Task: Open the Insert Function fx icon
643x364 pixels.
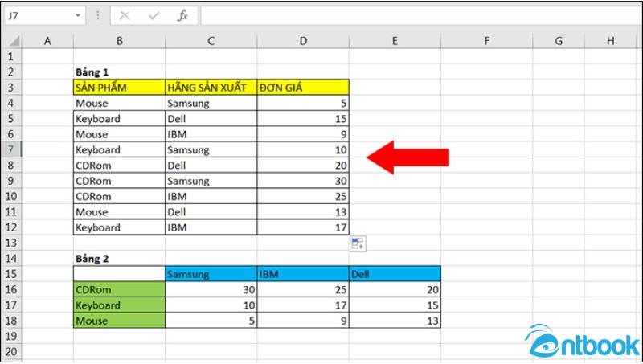Action: [x=182, y=16]
